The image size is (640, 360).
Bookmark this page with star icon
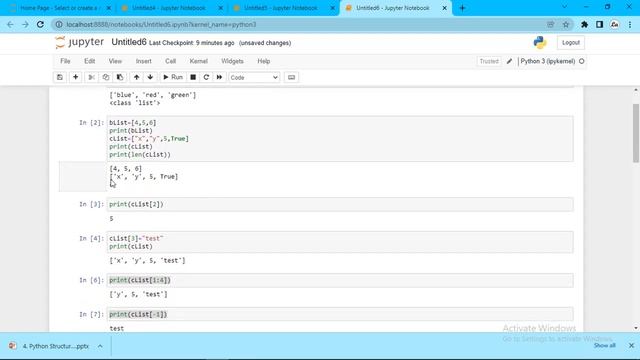(566, 24)
